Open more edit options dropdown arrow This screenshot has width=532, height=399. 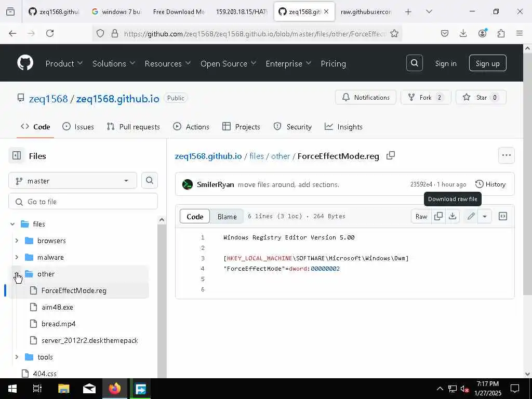pos(485,216)
